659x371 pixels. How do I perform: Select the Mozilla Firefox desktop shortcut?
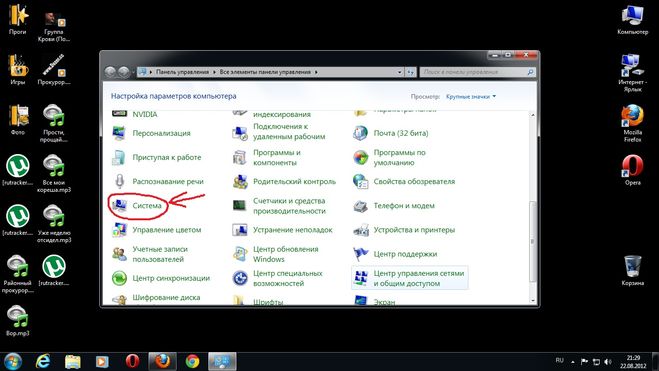633,123
